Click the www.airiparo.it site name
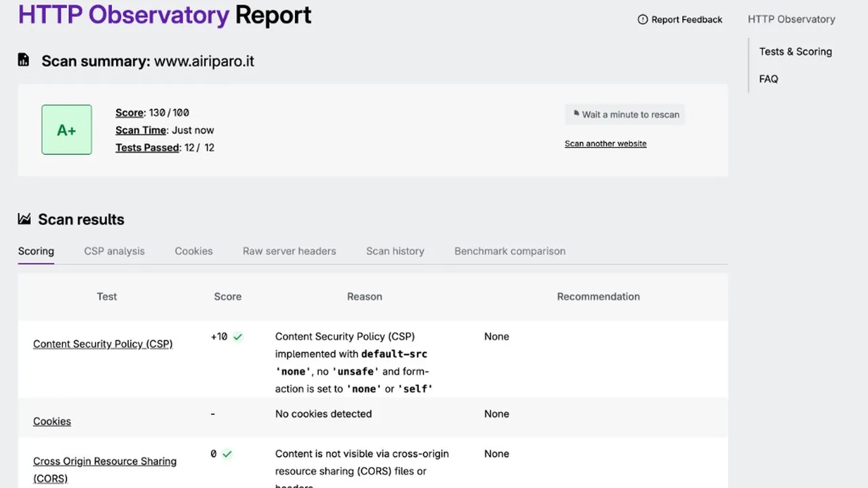 204,61
